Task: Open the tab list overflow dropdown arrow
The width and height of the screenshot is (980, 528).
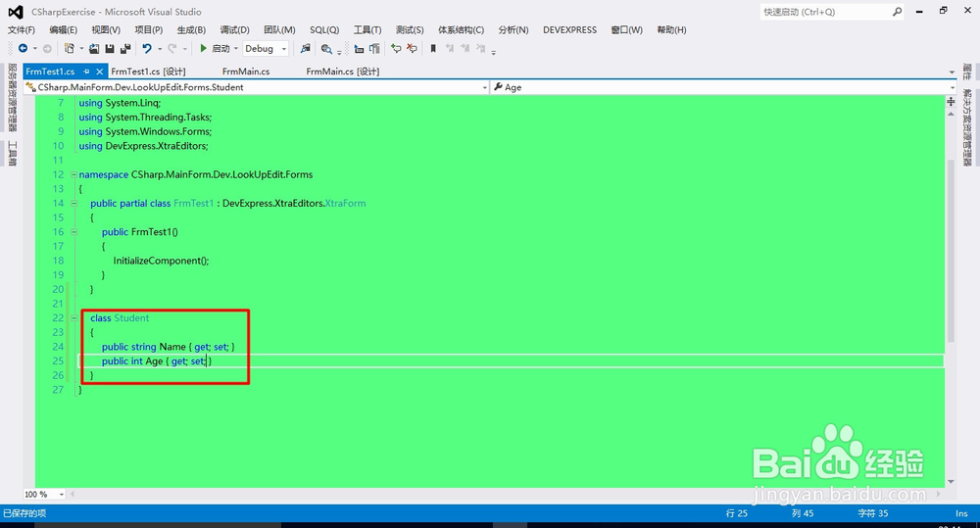Action: pos(952,72)
